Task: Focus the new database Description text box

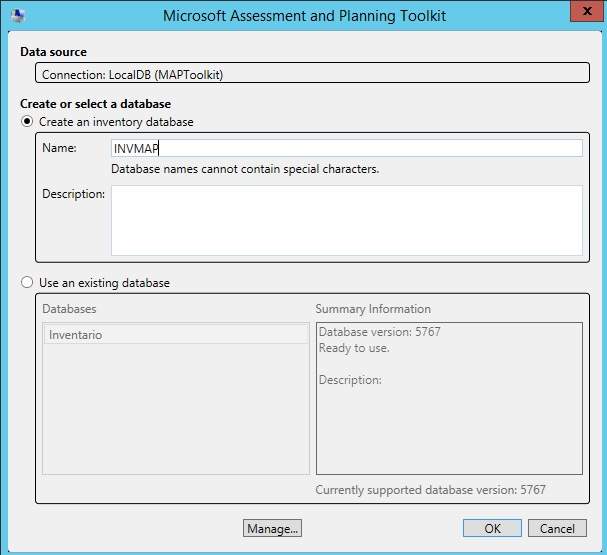Action: click(346, 220)
